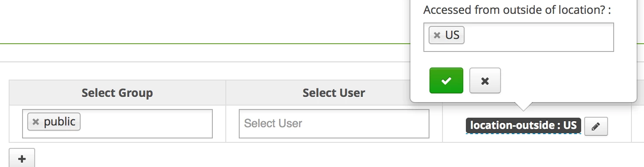Add a new row with the plus button

click(x=22, y=158)
